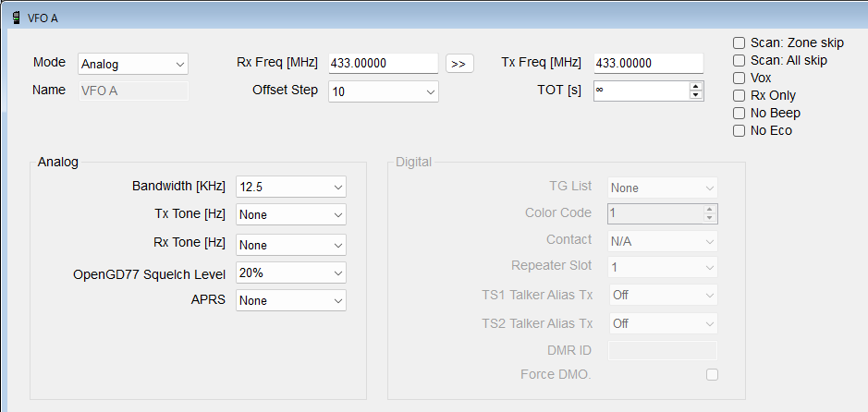
Task: Toggle the No Eco checkbox
Action: pos(739,130)
